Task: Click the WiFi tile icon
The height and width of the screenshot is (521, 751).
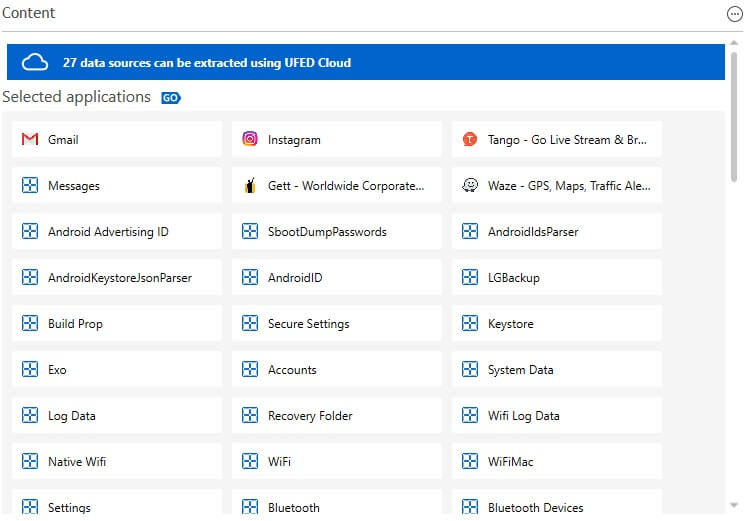Action: pyautogui.click(x=250, y=461)
